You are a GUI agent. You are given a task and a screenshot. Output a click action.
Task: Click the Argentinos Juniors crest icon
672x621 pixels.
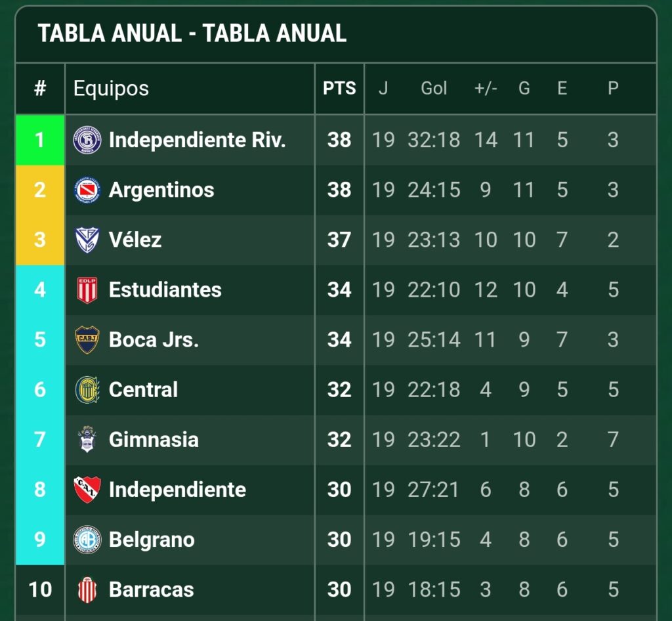coord(87,190)
